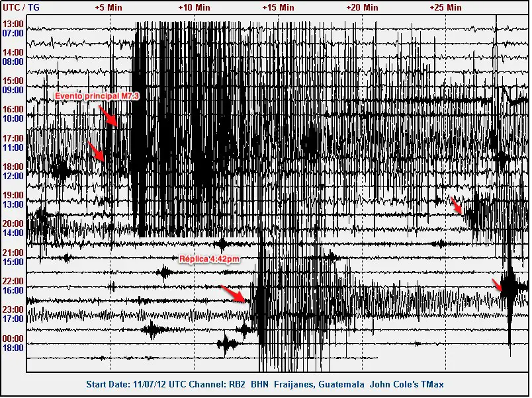Select the '00:00' UTC time label
Screen dimensions: 532x398
click(13, 338)
